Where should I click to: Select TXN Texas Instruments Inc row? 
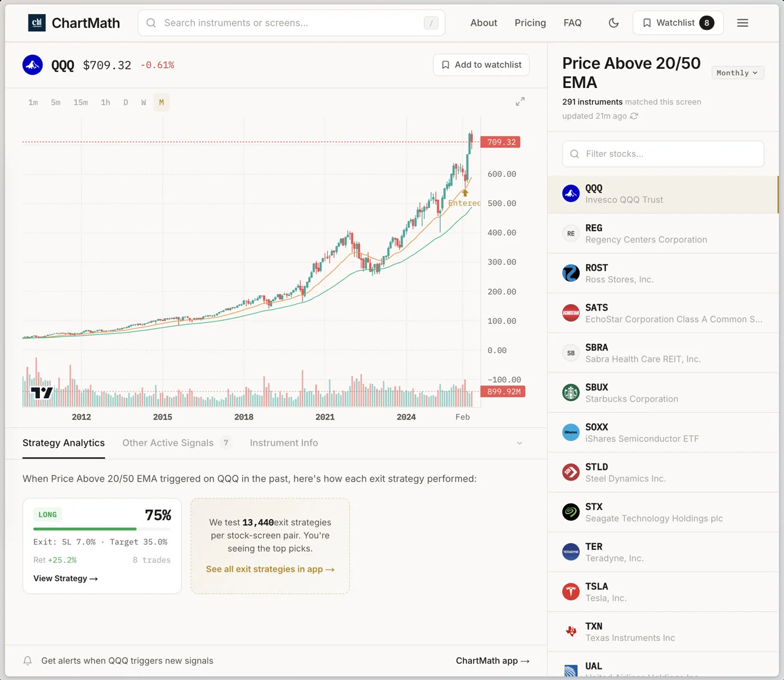(663, 631)
